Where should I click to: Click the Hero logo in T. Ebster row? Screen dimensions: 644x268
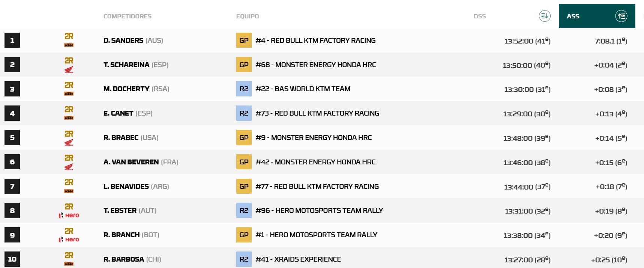[69, 215]
